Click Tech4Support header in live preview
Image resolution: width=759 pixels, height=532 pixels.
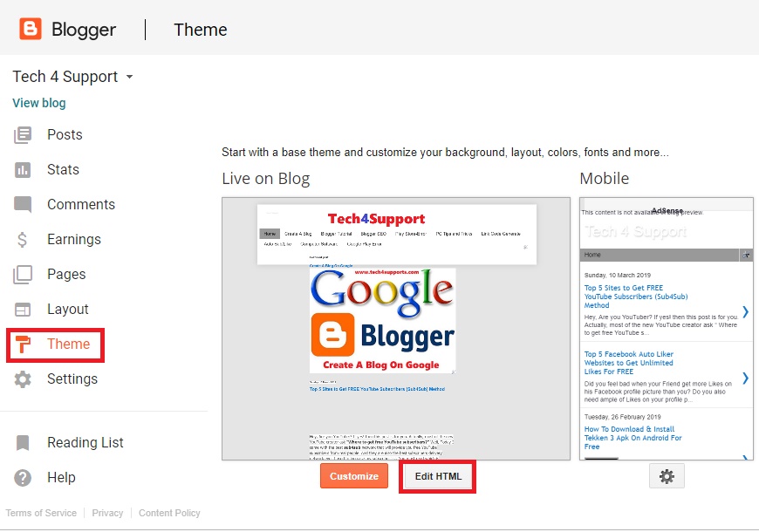[x=376, y=219]
